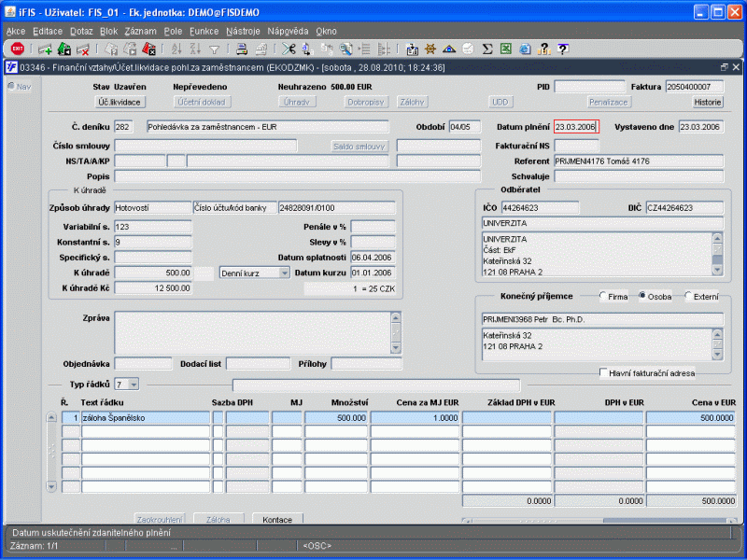The height and width of the screenshot is (560, 747).
Task: Click the red EXIT toolbar icon
Action: (18, 49)
